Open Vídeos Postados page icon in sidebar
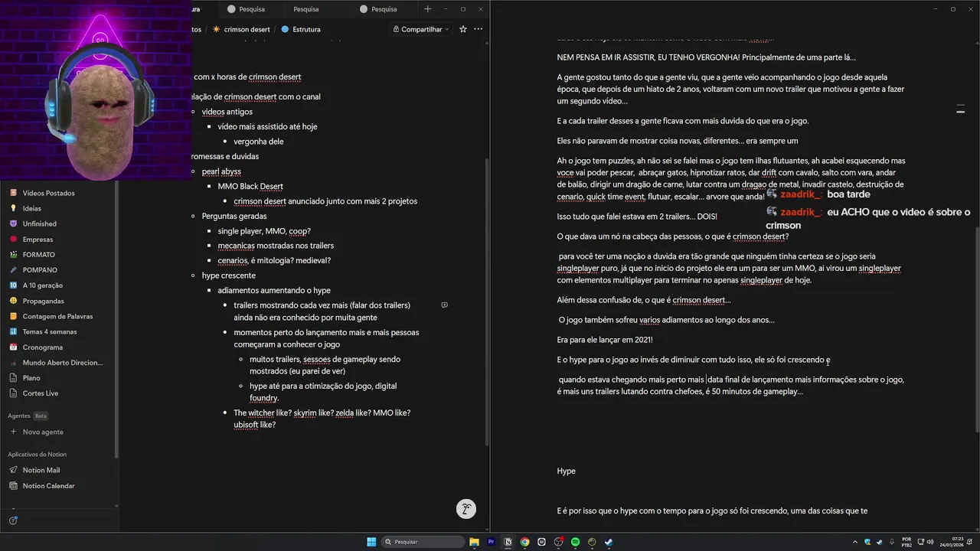 point(13,193)
